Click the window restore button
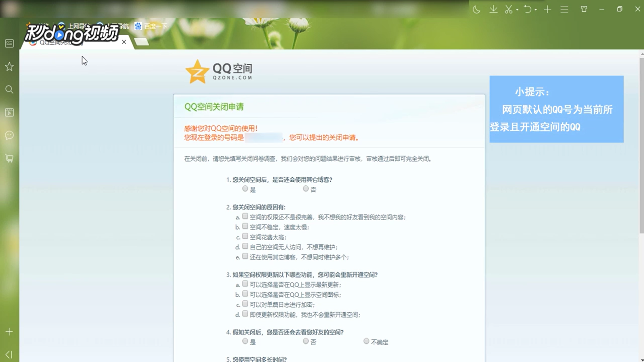The image size is (644, 362). [620, 9]
